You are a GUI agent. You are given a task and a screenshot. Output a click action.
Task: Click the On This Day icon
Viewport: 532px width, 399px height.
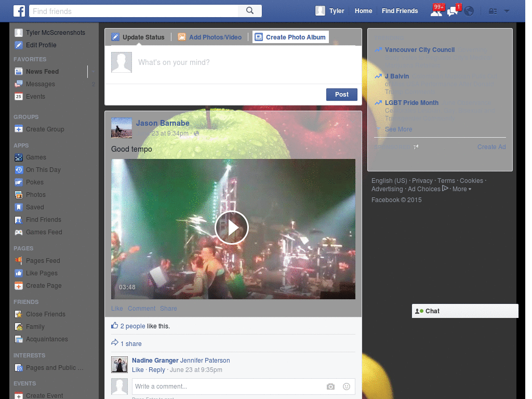tap(19, 170)
